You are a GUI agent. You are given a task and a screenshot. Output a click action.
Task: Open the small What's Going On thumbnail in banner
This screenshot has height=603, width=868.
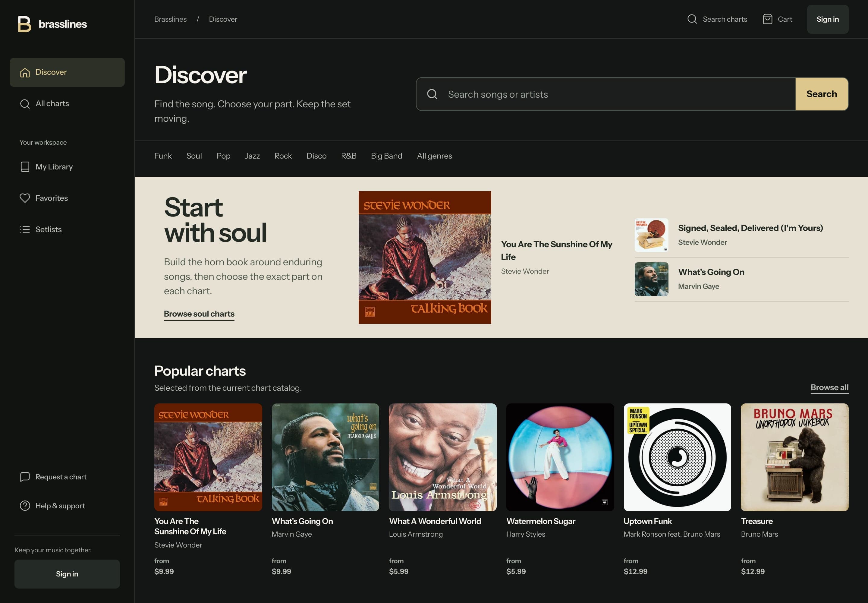[651, 279]
